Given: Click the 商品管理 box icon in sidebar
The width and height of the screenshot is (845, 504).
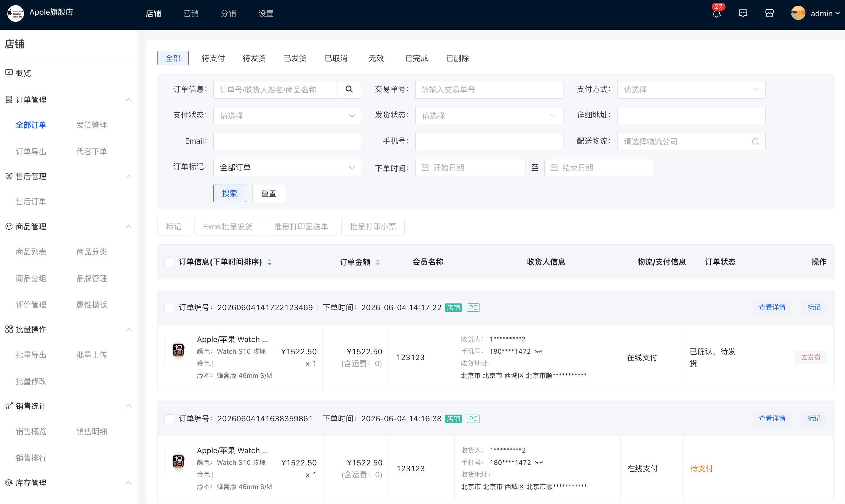Looking at the screenshot, I should [x=9, y=227].
